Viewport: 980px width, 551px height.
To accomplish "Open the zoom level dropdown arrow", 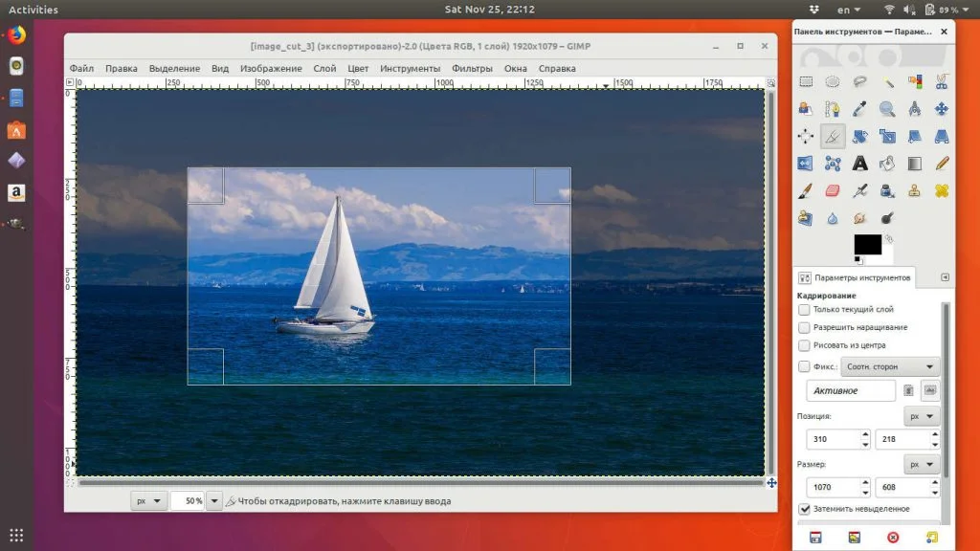I will click(214, 501).
